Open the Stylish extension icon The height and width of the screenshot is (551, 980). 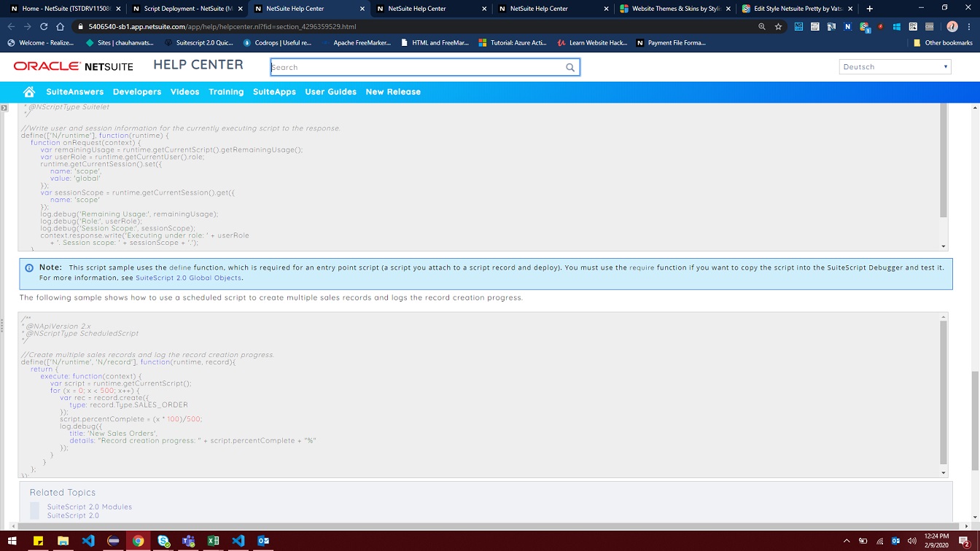coord(864,27)
